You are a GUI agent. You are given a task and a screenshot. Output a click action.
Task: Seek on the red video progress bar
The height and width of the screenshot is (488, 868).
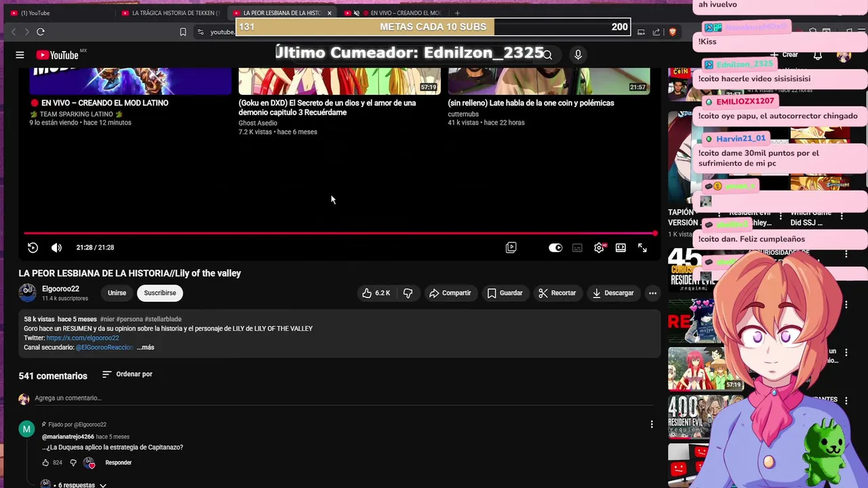tap(339, 233)
